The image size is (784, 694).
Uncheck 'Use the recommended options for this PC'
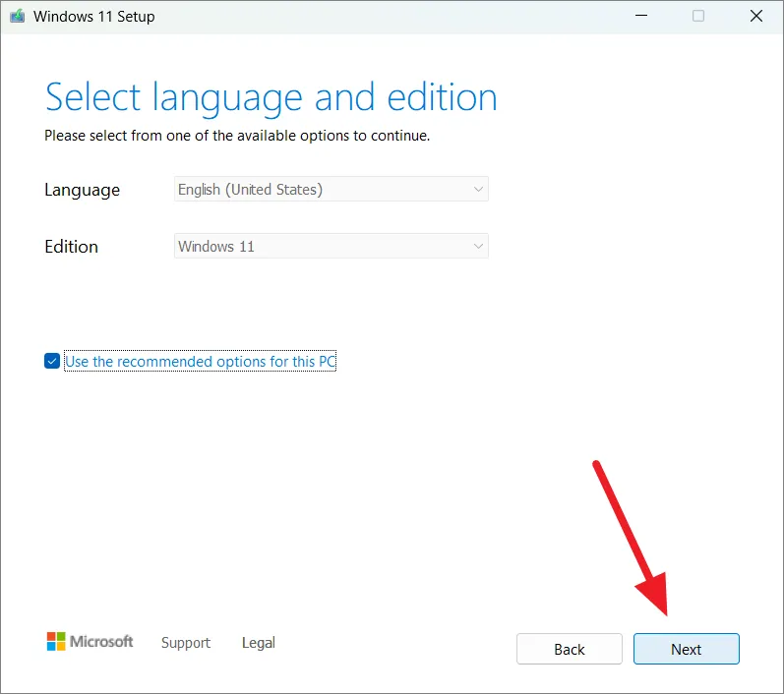click(x=52, y=361)
